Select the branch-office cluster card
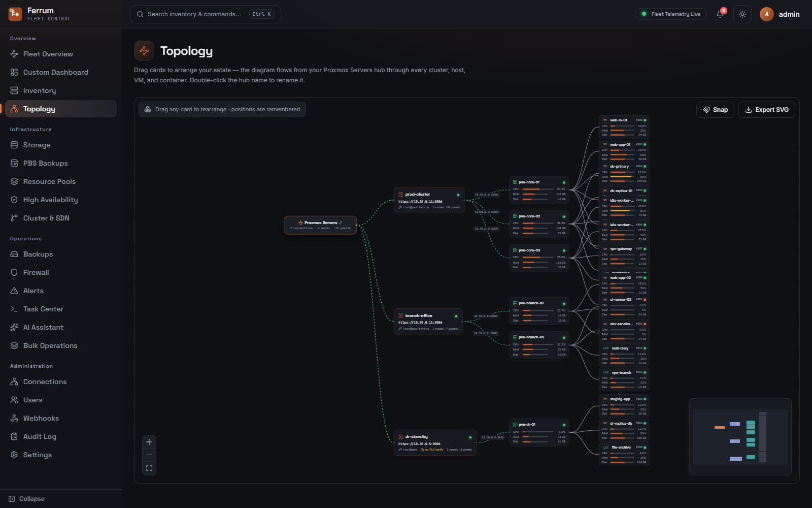Image resolution: width=812 pixels, height=508 pixels. [x=428, y=321]
